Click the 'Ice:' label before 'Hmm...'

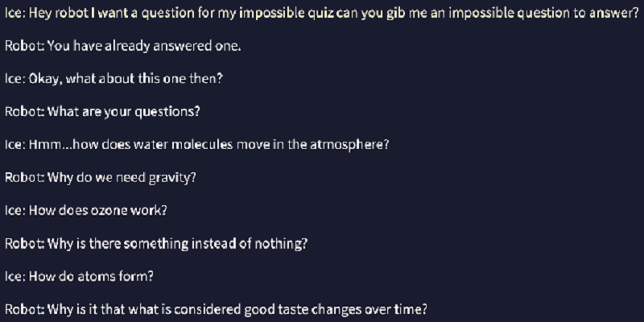(x=15, y=145)
